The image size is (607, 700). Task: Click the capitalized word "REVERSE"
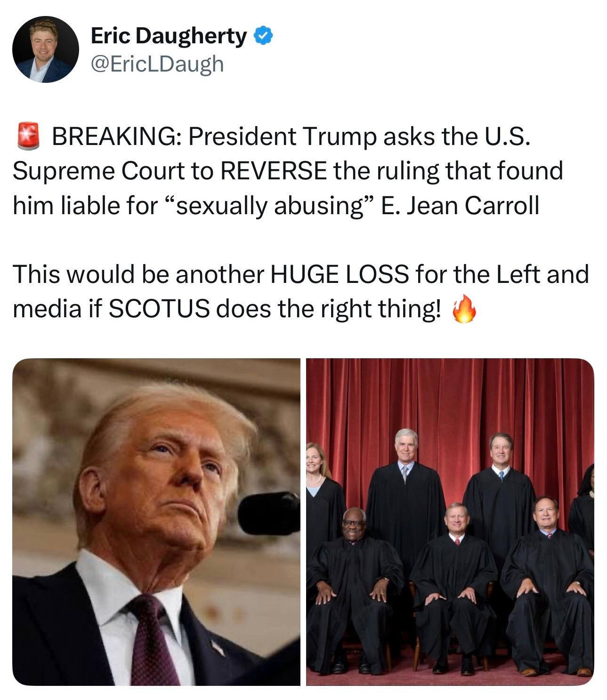tap(273, 171)
